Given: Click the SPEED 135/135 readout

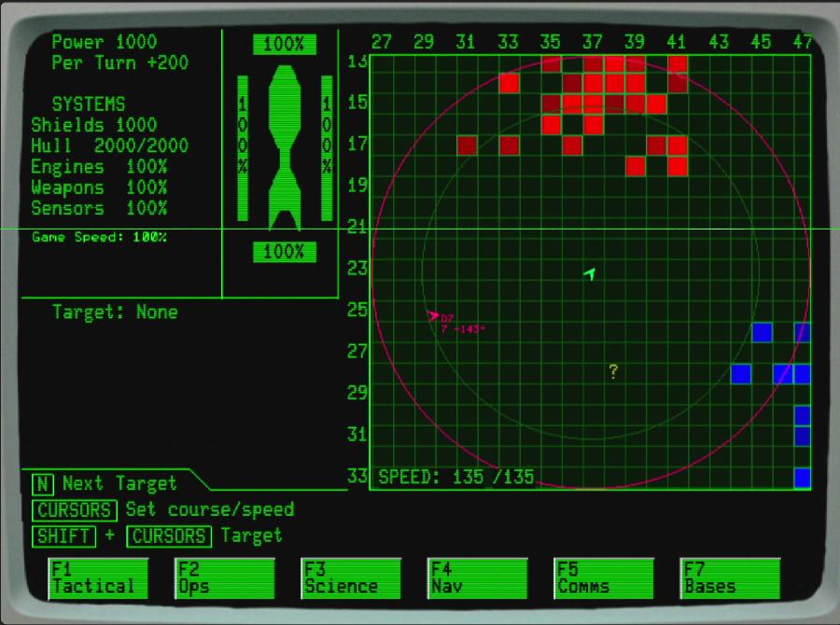Looking at the screenshot, I should [455, 478].
